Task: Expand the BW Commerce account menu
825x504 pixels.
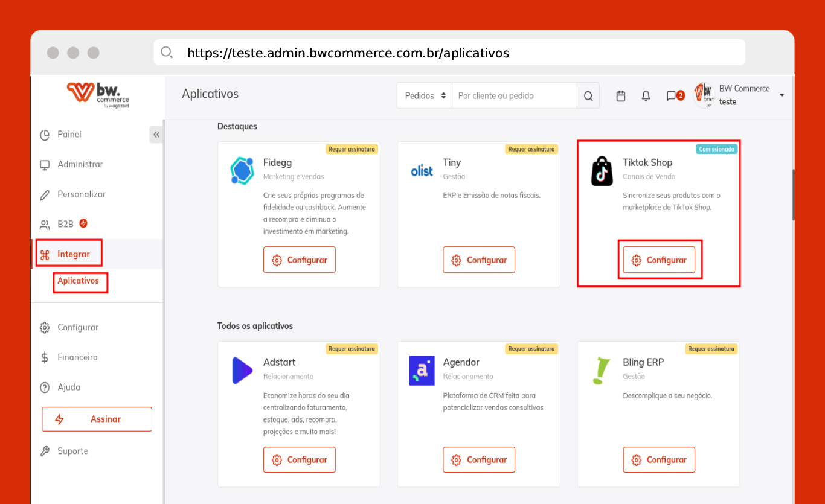Action: (782, 95)
